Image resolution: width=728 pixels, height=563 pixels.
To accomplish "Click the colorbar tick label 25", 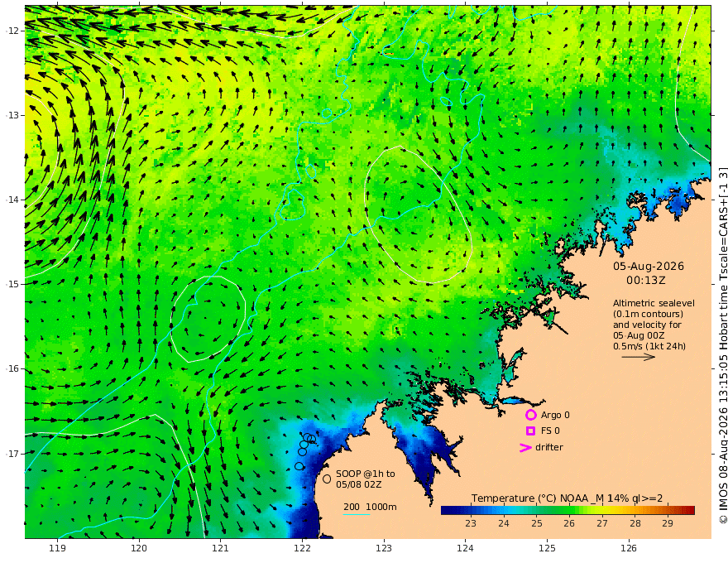I will (x=537, y=523).
